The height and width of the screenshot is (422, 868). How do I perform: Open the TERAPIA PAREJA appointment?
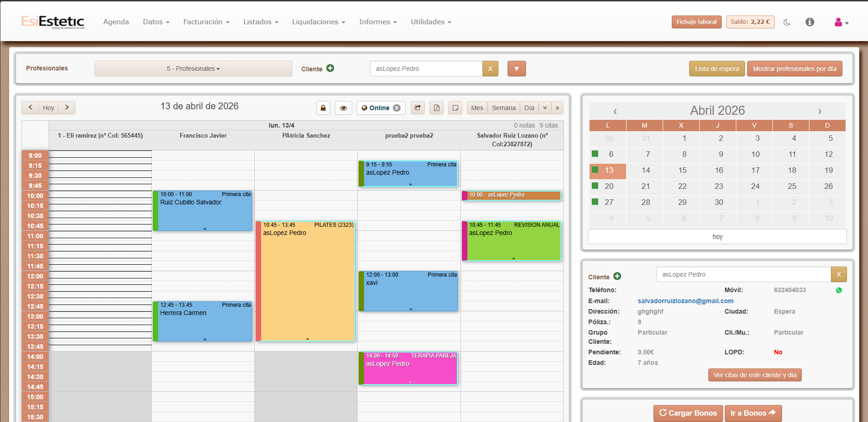click(x=408, y=368)
